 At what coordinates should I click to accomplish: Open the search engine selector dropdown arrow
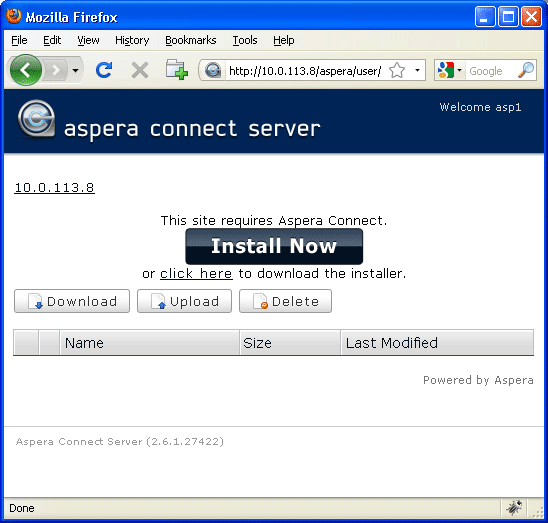click(460, 70)
